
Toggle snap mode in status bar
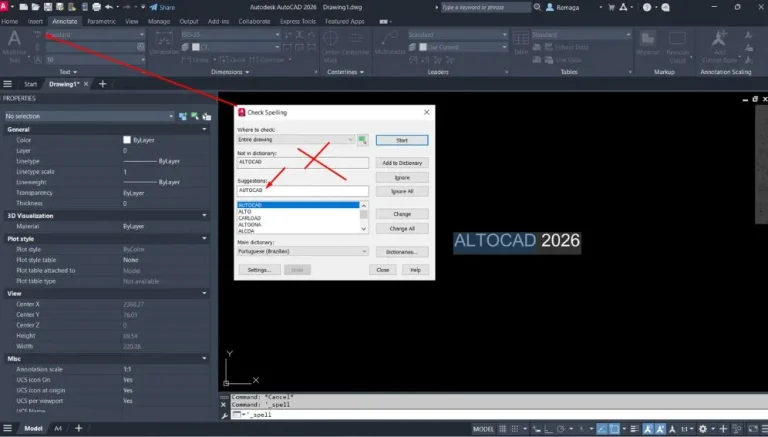coord(515,429)
